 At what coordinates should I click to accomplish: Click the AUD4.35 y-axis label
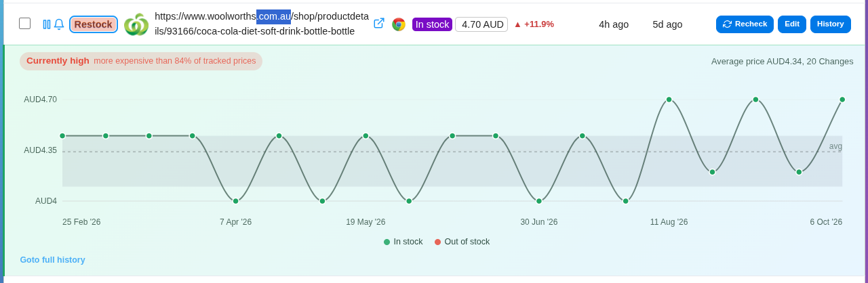click(x=41, y=150)
